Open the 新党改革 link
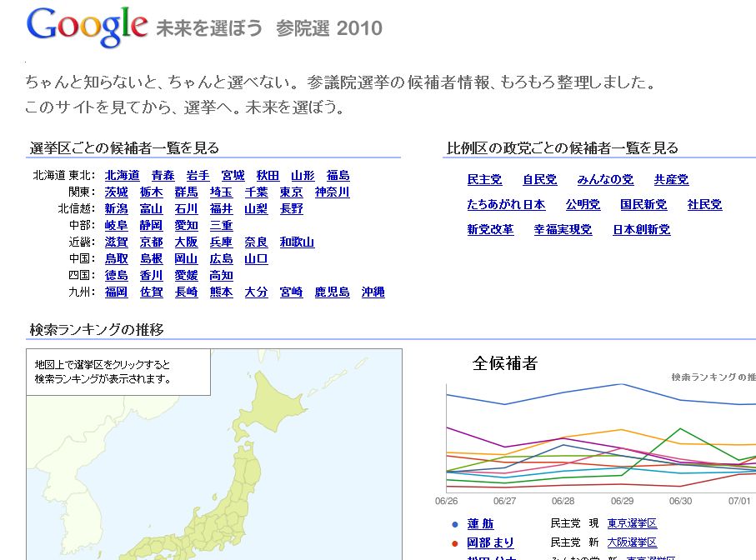This screenshot has height=560, width=756. coord(490,229)
